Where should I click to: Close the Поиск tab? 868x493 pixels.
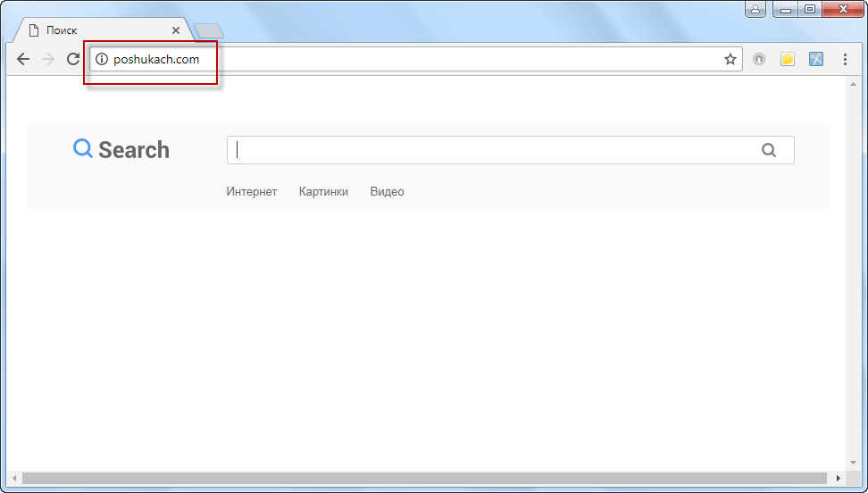pyautogui.click(x=176, y=30)
